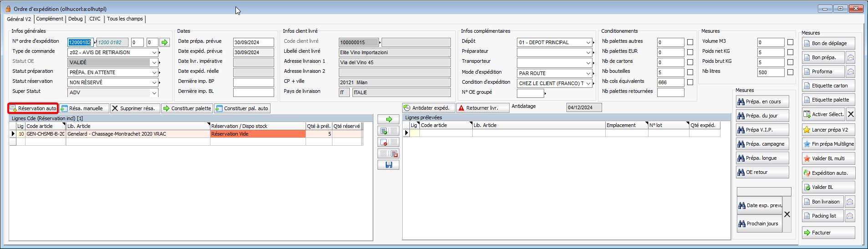Switch to the Complément tab
Viewport: 868px width, 249px height.
click(x=50, y=19)
